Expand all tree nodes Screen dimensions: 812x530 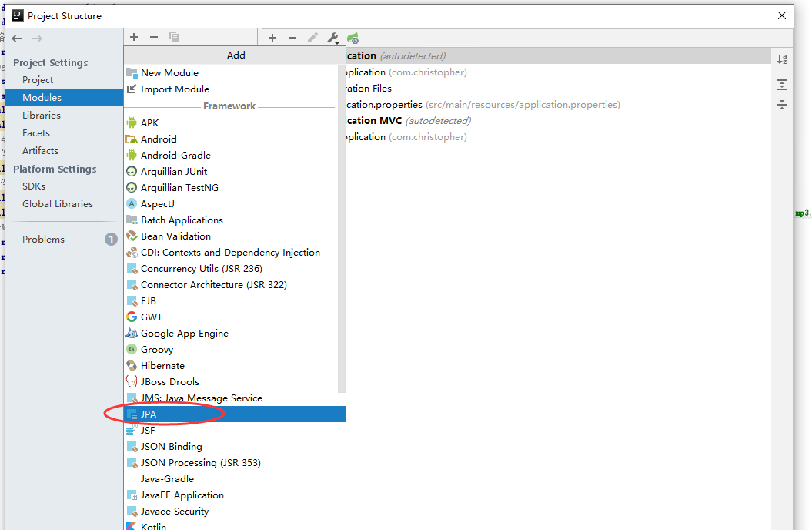782,85
